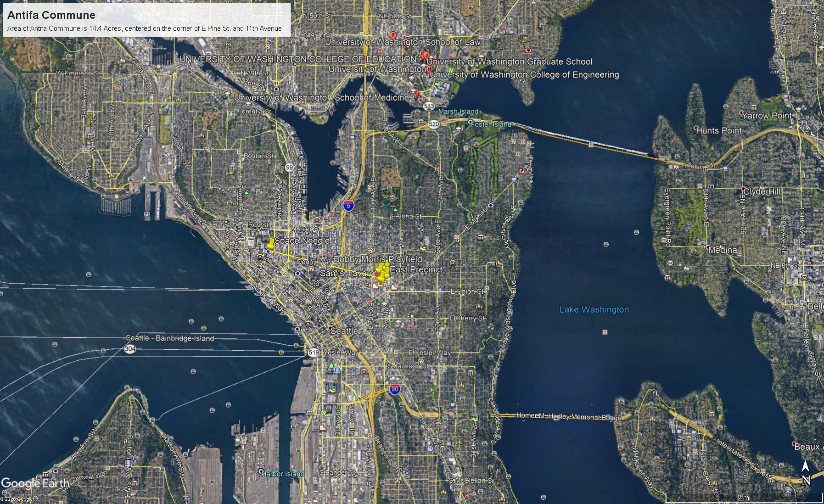Click the Interstate 5 highway shield

pos(349,205)
